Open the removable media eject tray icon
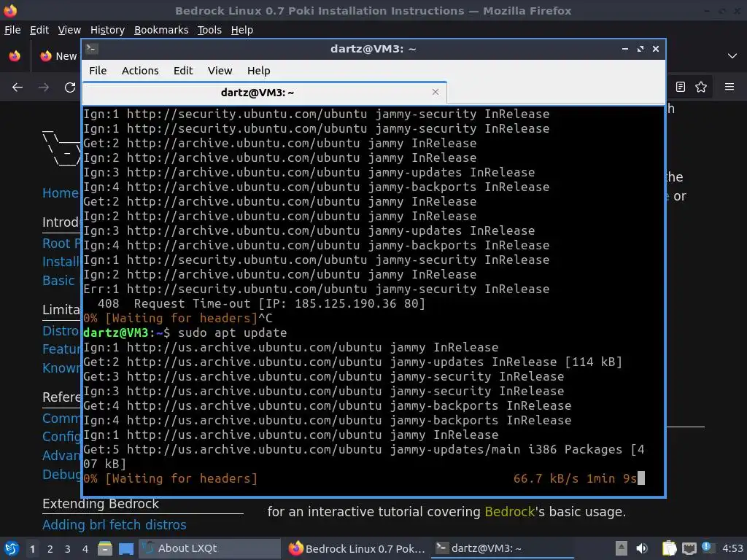 click(621, 548)
